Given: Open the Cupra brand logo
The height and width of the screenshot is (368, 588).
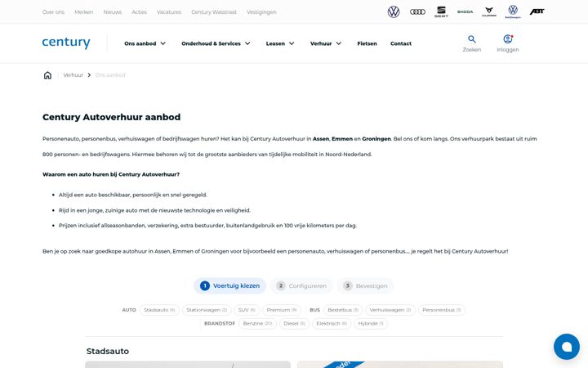Looking at the screenshot, I should (x=489, y=11).
